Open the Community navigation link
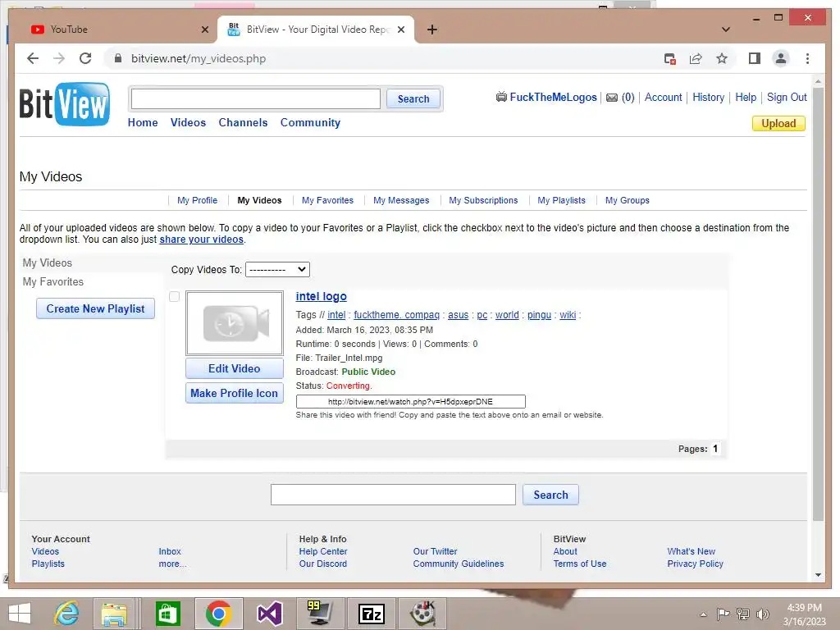Image resolution: width=840 pixels, height=630 pixels. pyautogui.click(x=310, y=123)
